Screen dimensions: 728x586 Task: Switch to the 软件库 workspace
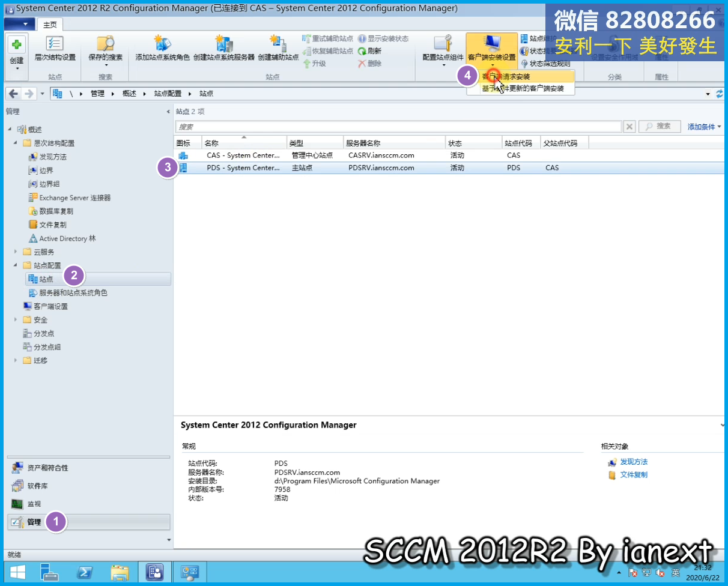(89, 486)
